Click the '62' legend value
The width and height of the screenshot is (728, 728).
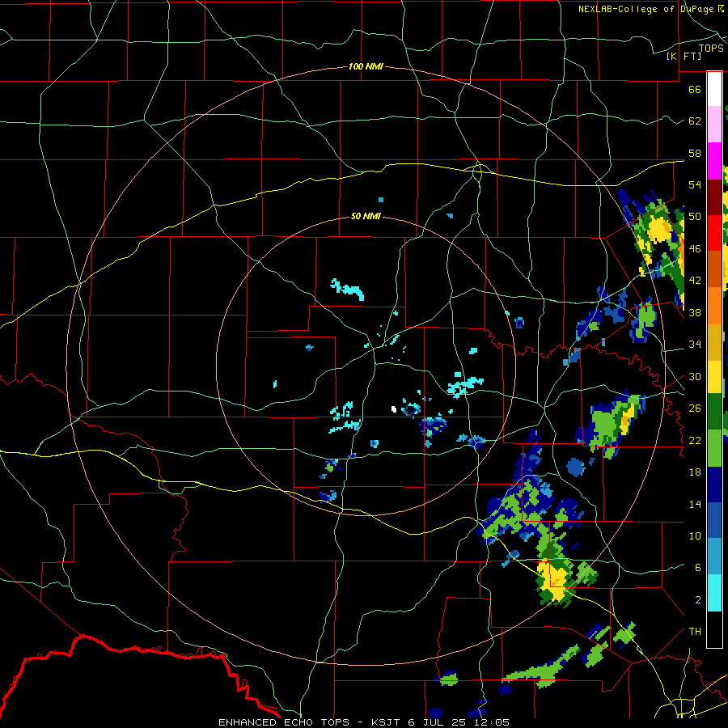pos(695,121)
